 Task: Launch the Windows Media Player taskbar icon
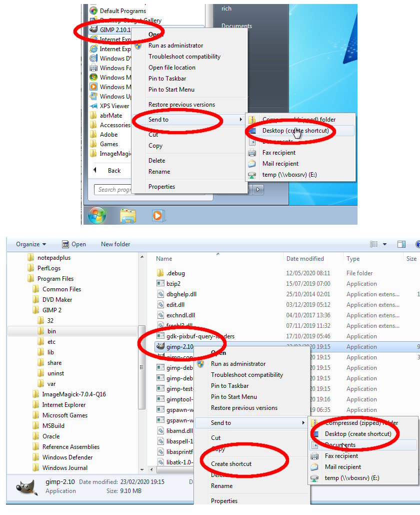tap(158, 215)
